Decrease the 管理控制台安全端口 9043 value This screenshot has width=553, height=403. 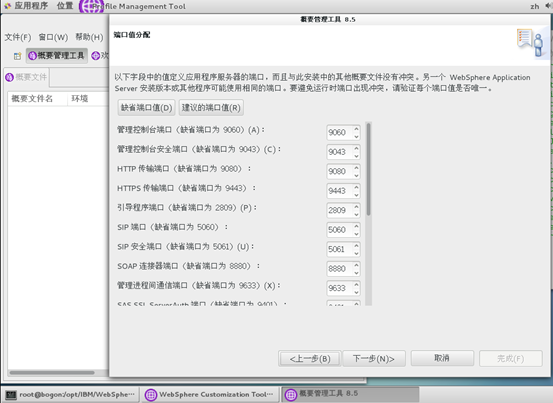(x=356, y=155)
